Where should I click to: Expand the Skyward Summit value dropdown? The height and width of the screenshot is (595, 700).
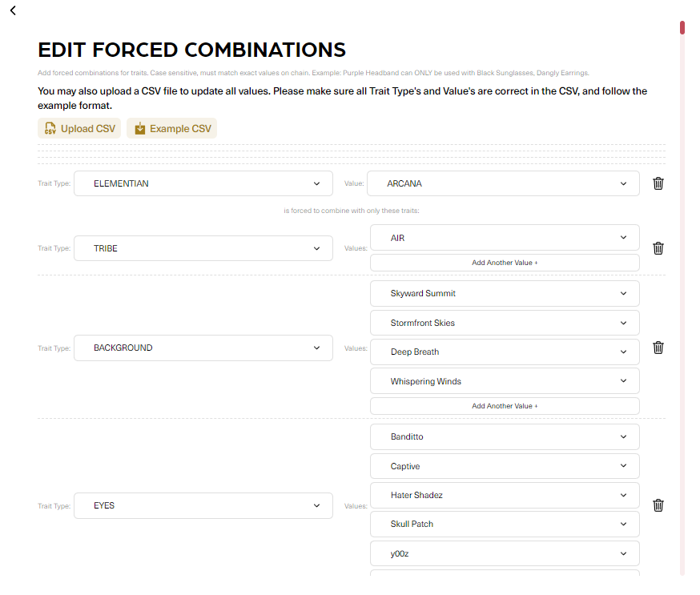pyautogui.click(x=505, y=293)
